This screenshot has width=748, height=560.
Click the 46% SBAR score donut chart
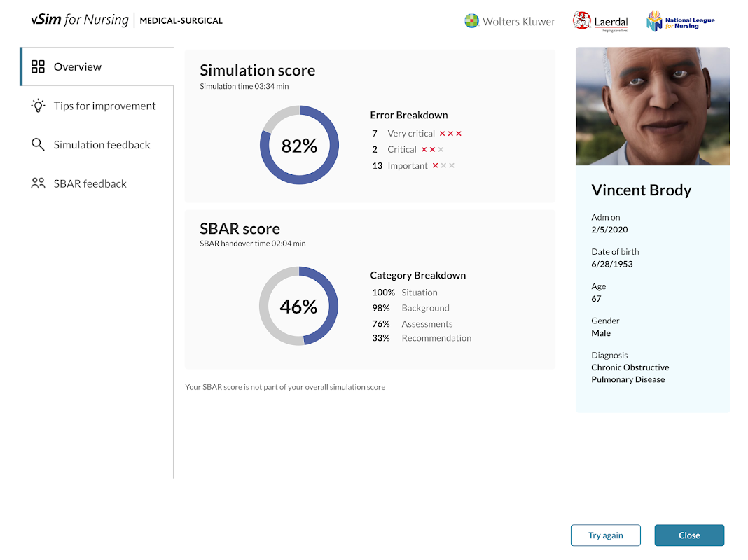click(298, 306)
